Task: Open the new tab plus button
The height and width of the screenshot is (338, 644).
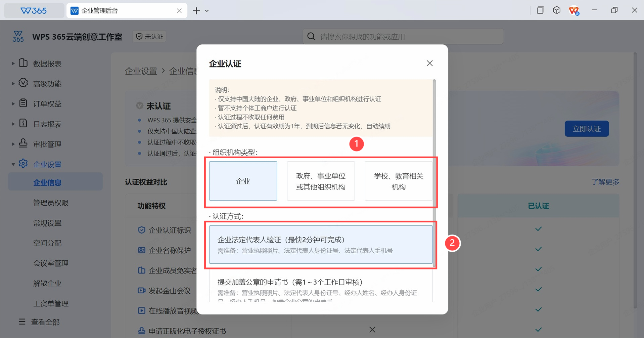Action: 196,11
